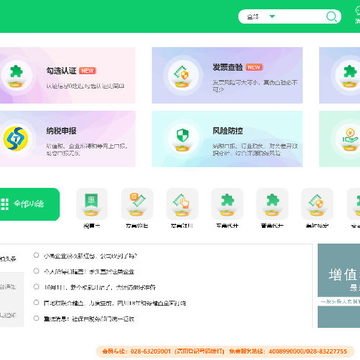The height and width of the screenshot is (360, 360).
Task: Open the ticket shortcut with orange badge
Action: coord(137,204)
